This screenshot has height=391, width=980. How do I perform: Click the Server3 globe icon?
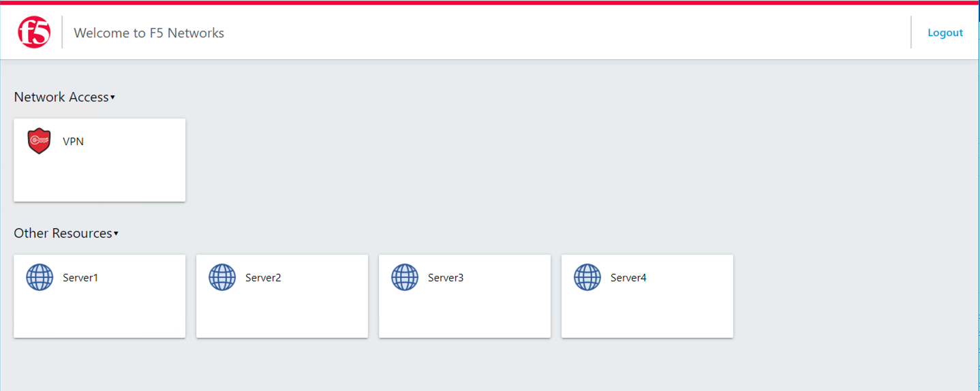(x=405, y=277)
